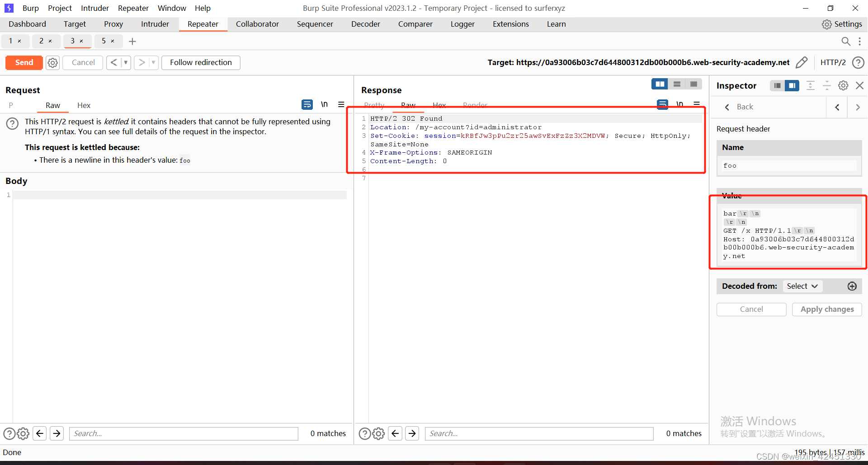Collapse all Inspector sections
Viewport: 868px width, 465px height.
pos(826,85)
